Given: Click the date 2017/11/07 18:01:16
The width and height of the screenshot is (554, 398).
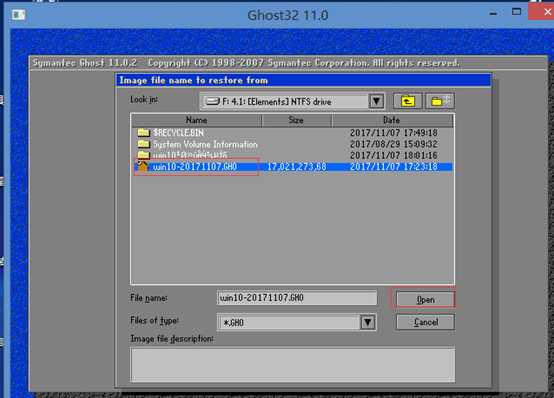Looking at the screenshot, I should coord(394,156).
